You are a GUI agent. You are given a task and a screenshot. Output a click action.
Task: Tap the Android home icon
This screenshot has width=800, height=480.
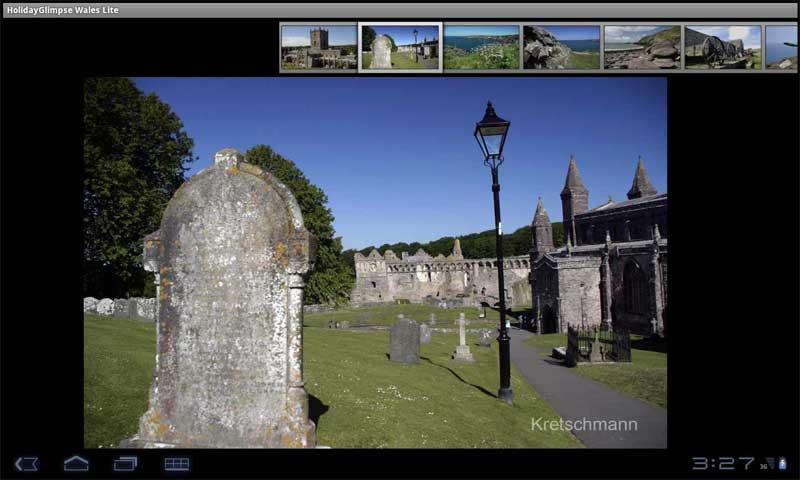(x=76, y=463)
